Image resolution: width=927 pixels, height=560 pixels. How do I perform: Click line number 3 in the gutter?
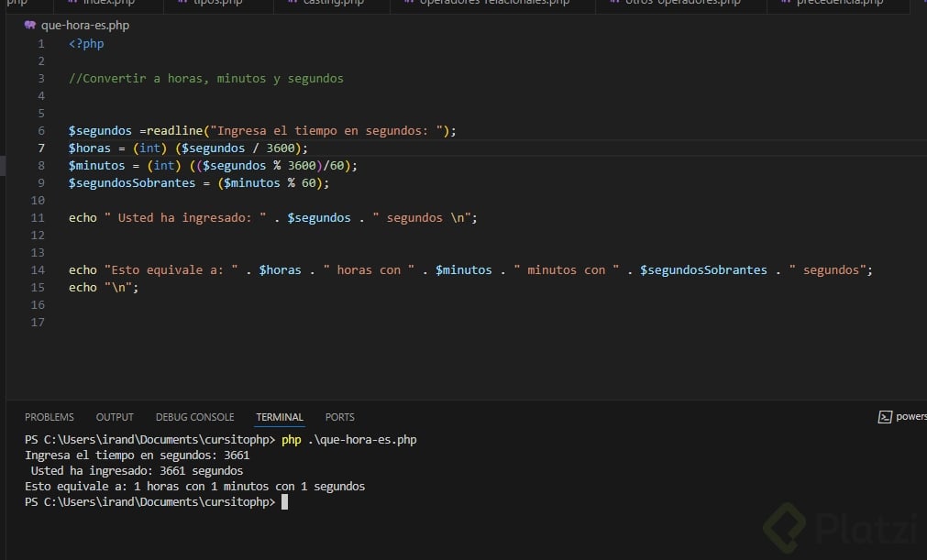pos(40,79)
